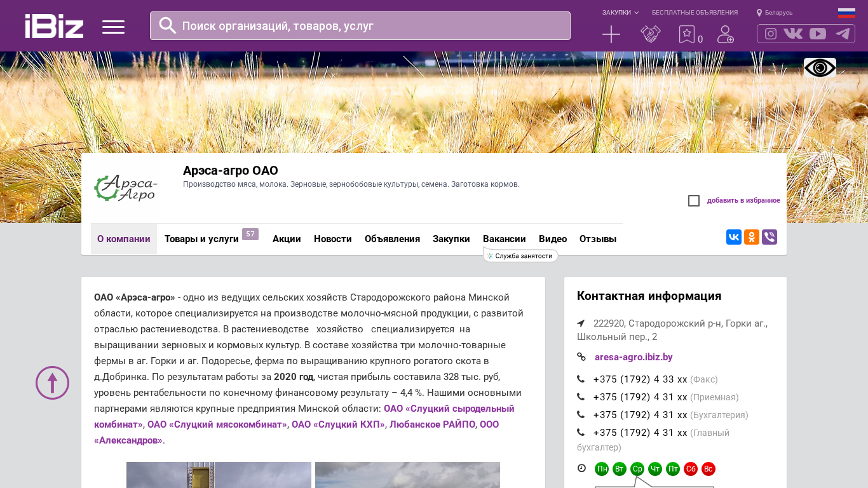Open the Вакансии tab
868x488 pixels.
pyautogui.click(x=504, y=239)
